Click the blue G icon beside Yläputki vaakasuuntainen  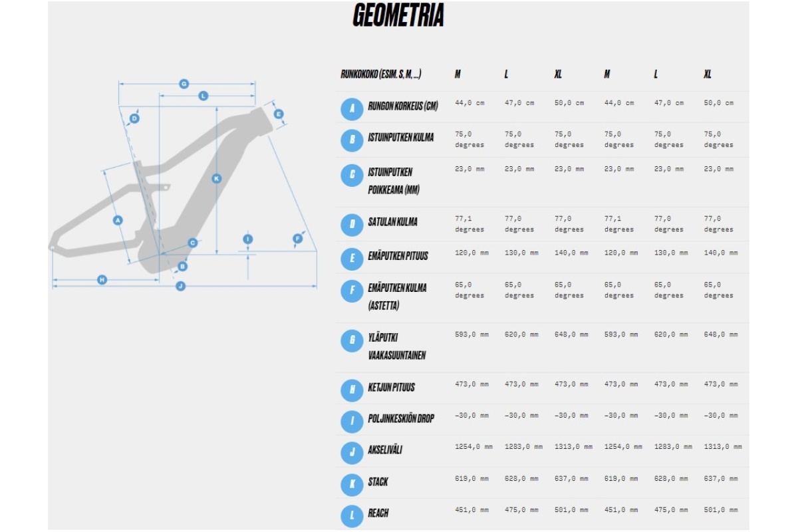tap(352, 342)
